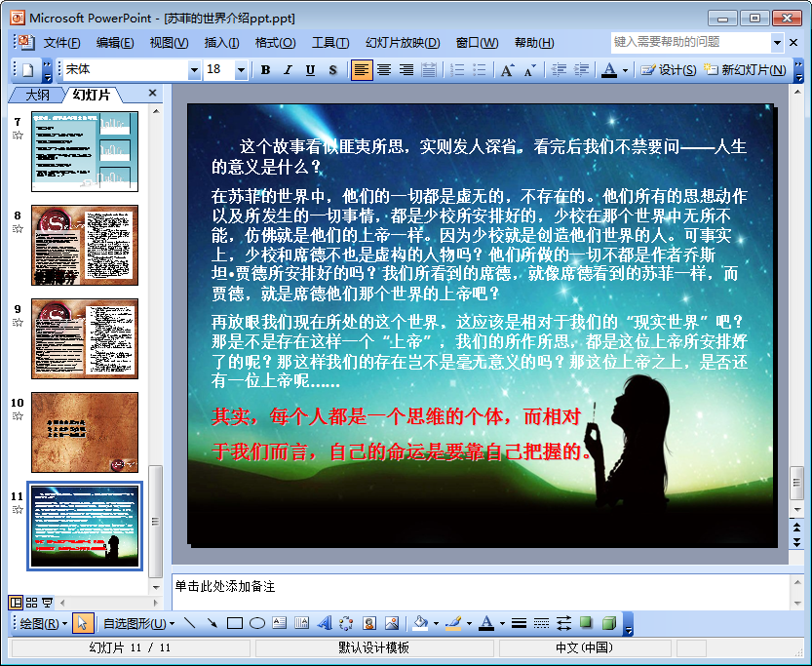The image size is (812, 666).
Task: Switch to the Outline tab
Action: pyautogui.click(x=37, y=95)
